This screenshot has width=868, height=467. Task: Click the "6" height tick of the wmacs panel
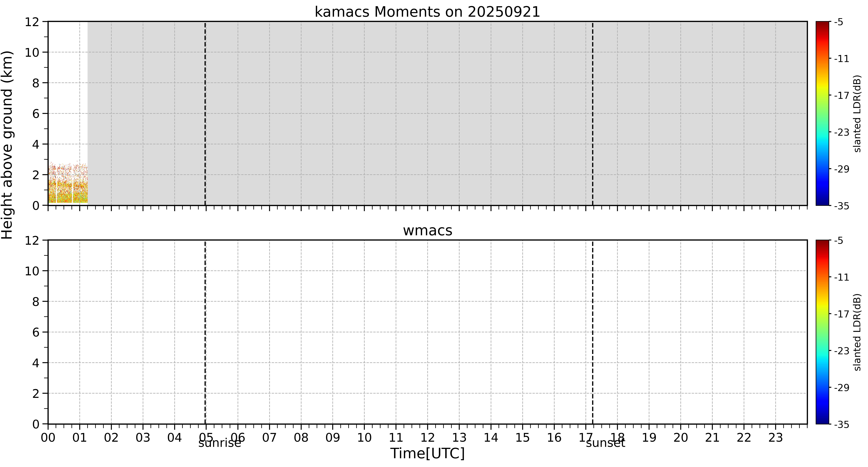pos(36,333)
